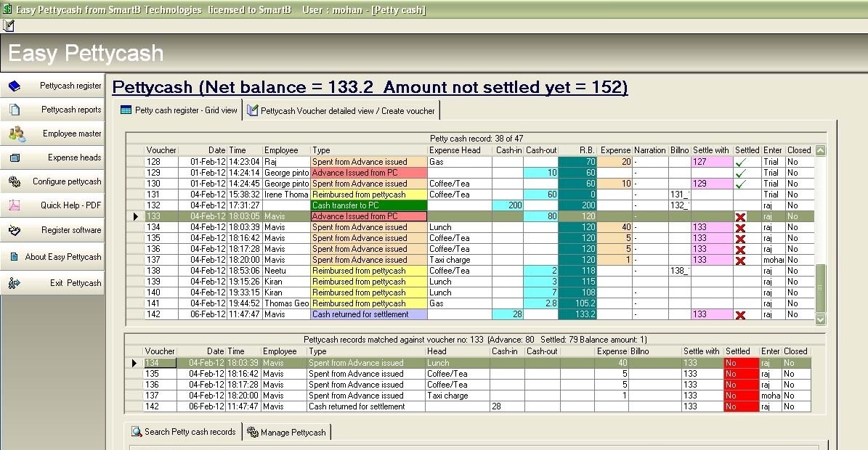
Task: Click the title bar application icon
Action: coord(7,9)
